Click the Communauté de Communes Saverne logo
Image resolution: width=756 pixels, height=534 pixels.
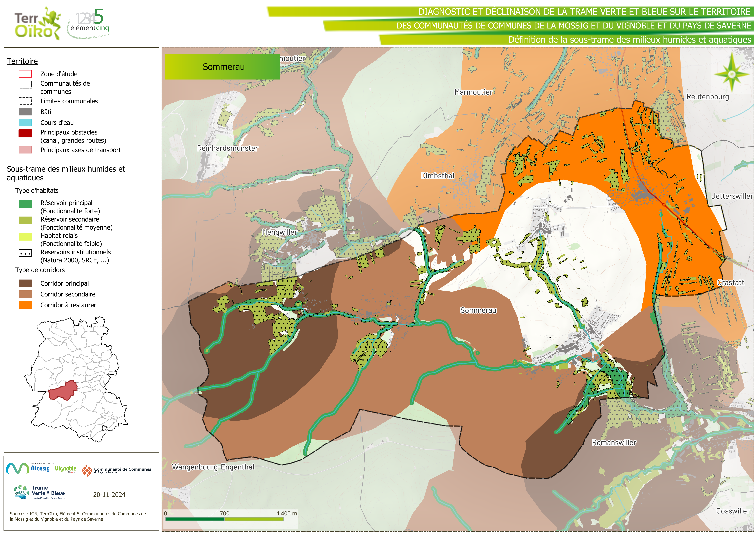tap(117, 470)
